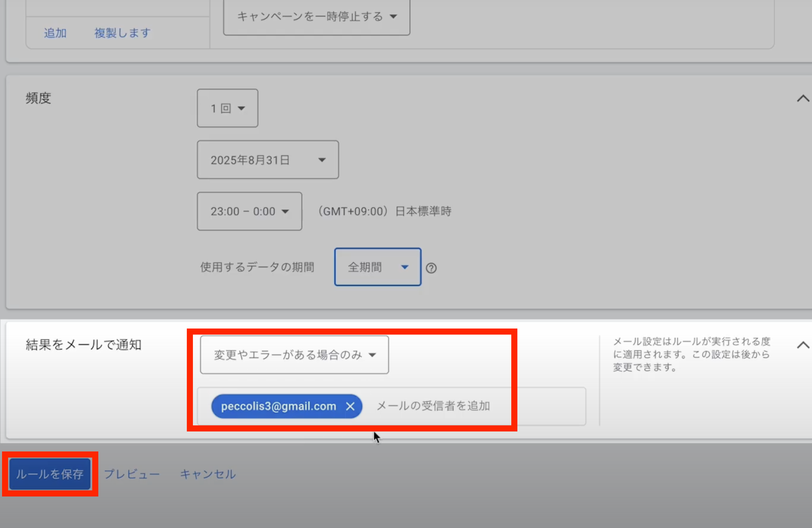Click the 複製します link
Viewport: 812px width, 528px height.
click(x=122, y=33)
